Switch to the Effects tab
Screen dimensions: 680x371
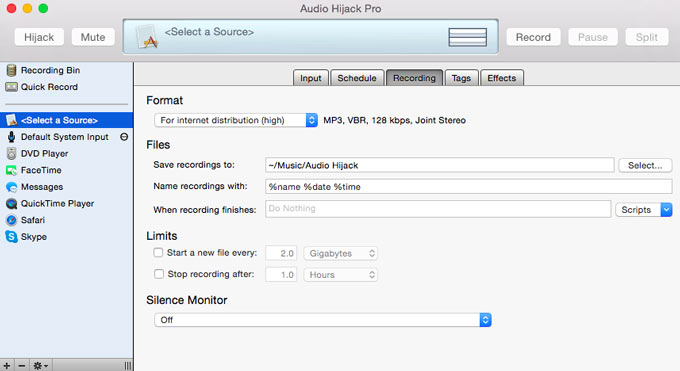point(502,78)
